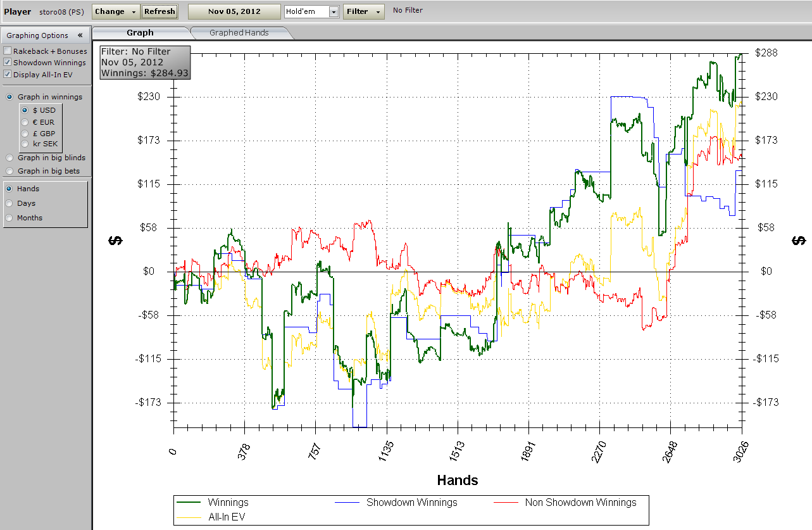Screen dimensions: 812x530
Task: Choose the £ GBP currency option
Action: click(x=25, y=133)
